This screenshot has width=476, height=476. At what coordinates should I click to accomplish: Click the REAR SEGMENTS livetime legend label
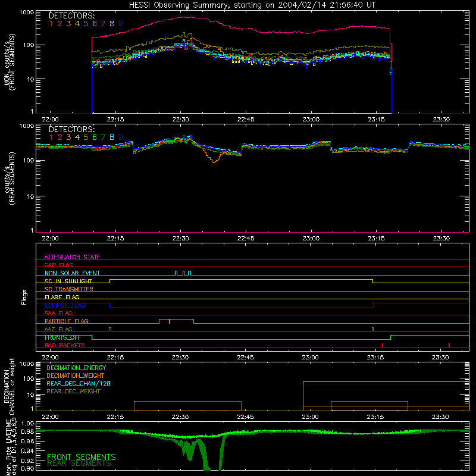pos(79,464)
